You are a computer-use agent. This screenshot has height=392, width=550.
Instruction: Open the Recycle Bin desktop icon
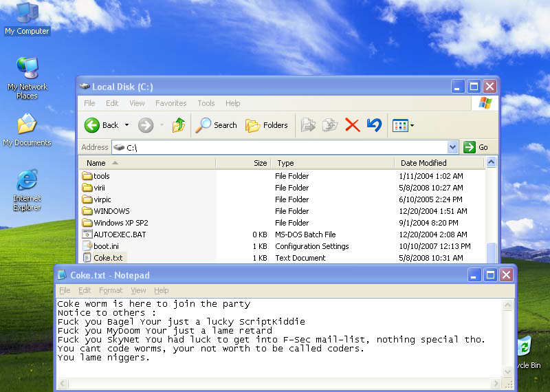[527, 352]
